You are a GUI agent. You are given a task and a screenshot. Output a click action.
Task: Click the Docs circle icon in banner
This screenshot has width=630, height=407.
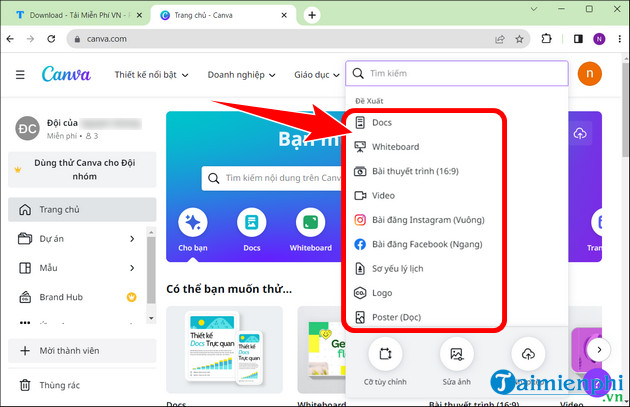(x=252, y=222)
